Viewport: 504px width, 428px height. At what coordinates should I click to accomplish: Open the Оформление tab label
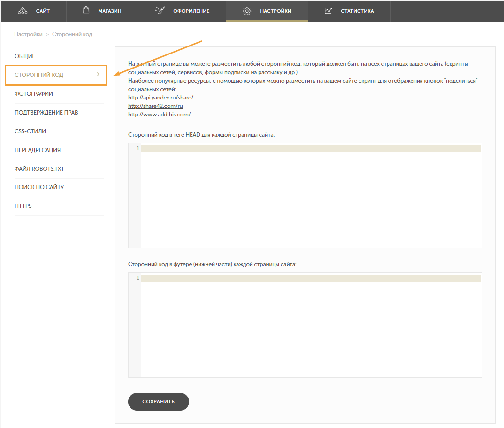pyautogui.click(x=191, y=11)
